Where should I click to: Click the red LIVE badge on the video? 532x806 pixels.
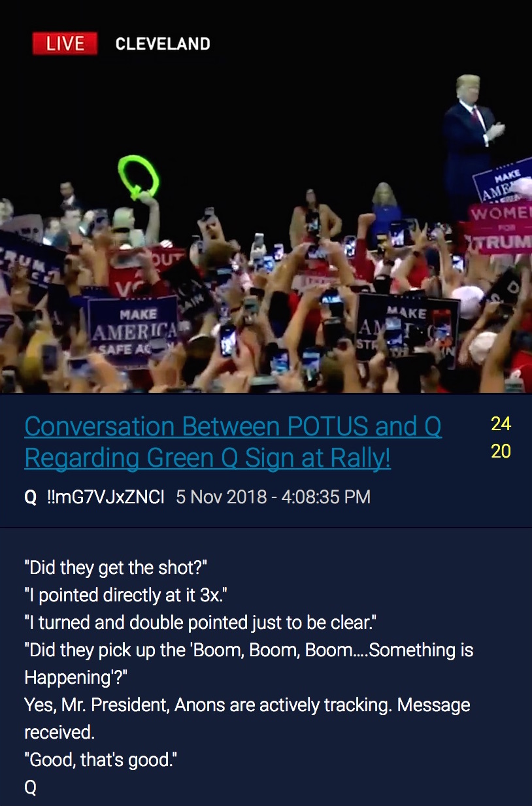(65, 44)
